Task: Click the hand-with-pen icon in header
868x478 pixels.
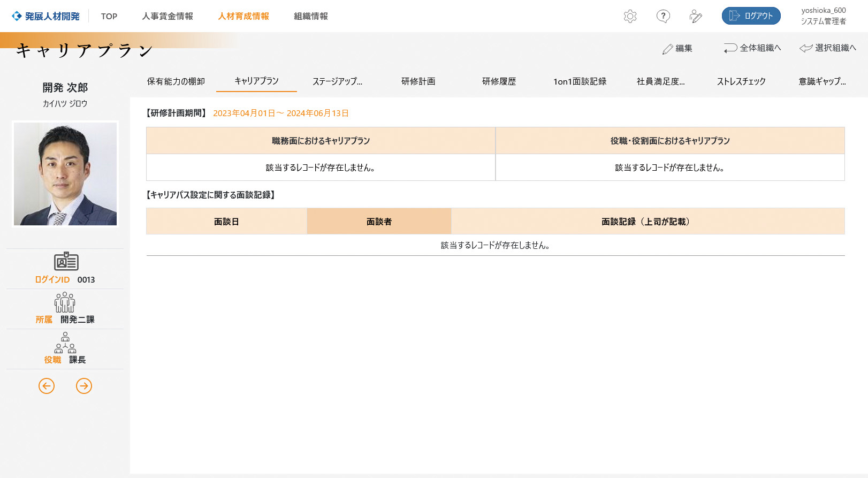Action: click(695, 16)
